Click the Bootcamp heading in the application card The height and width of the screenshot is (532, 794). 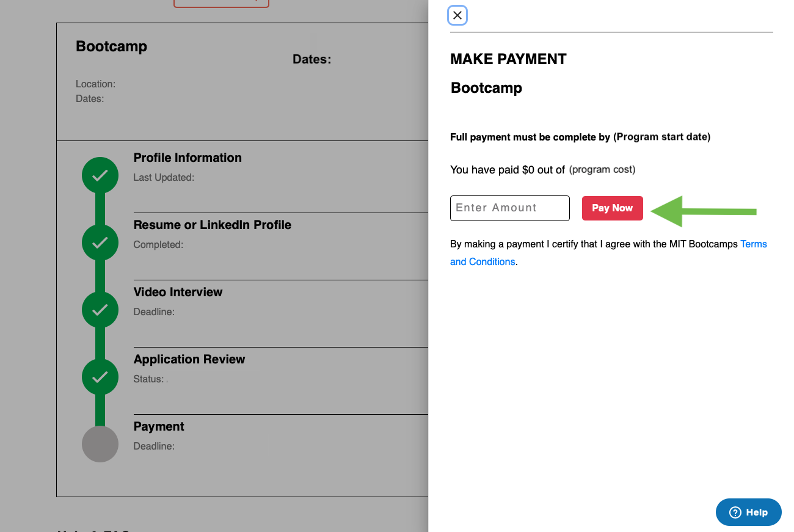point(111,46)
